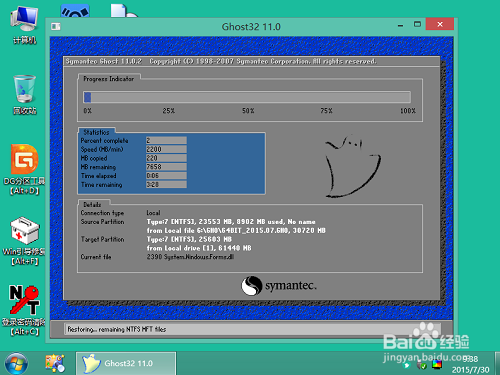The height and width of the screenshot is (375, 500).
Task: Click the 50% progress scale mark
Action: click(248, 111)
